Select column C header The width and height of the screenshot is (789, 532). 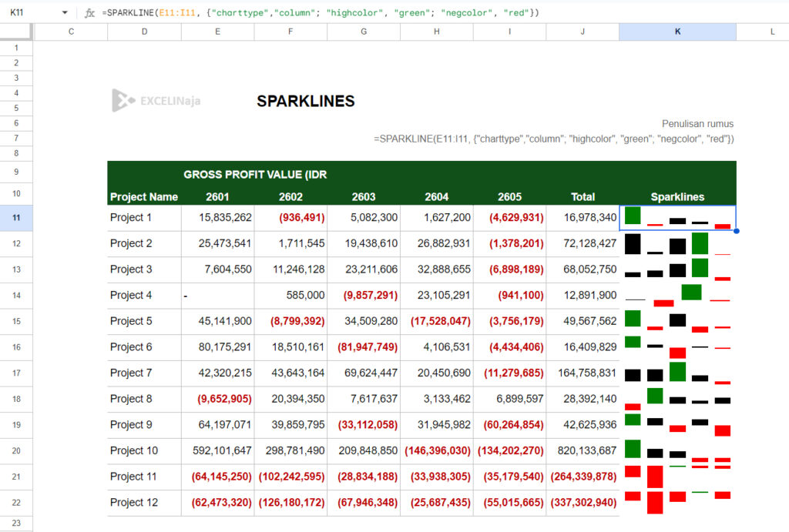[71, 32]
